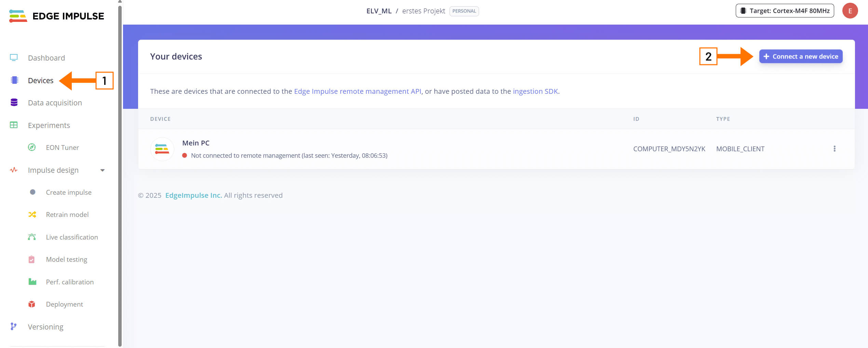
Task: Open the user avatar E menu
Action: point(850,11)
